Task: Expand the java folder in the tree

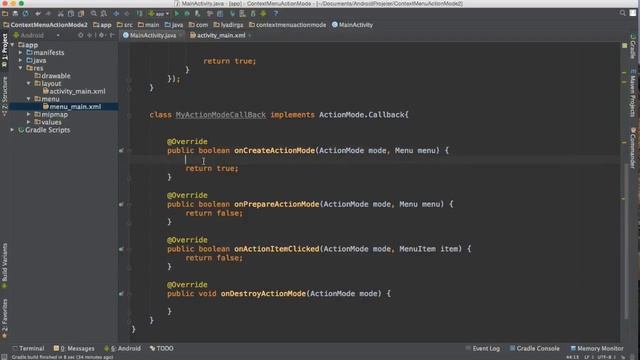Action: [20, 60]
